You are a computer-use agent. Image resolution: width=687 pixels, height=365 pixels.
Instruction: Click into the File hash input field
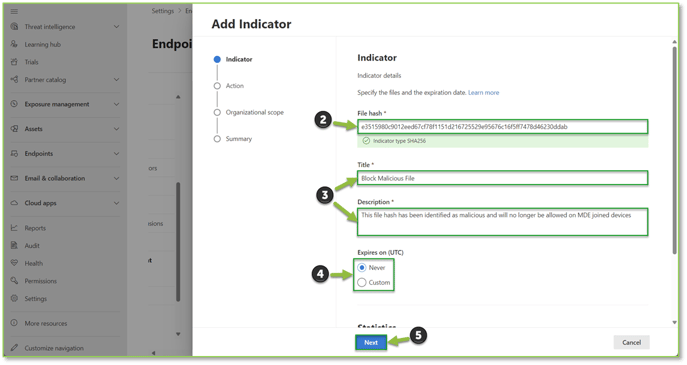pos(502,127)
